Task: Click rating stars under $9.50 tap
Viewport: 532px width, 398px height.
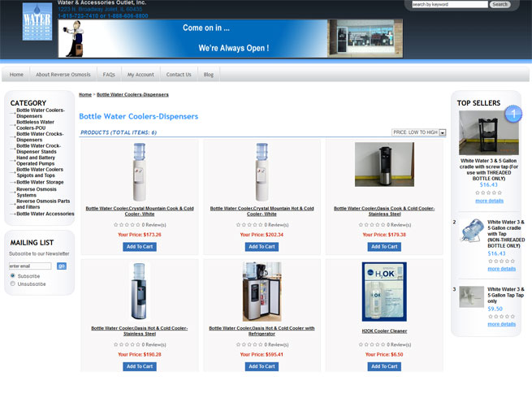Action: click(501, 317)
